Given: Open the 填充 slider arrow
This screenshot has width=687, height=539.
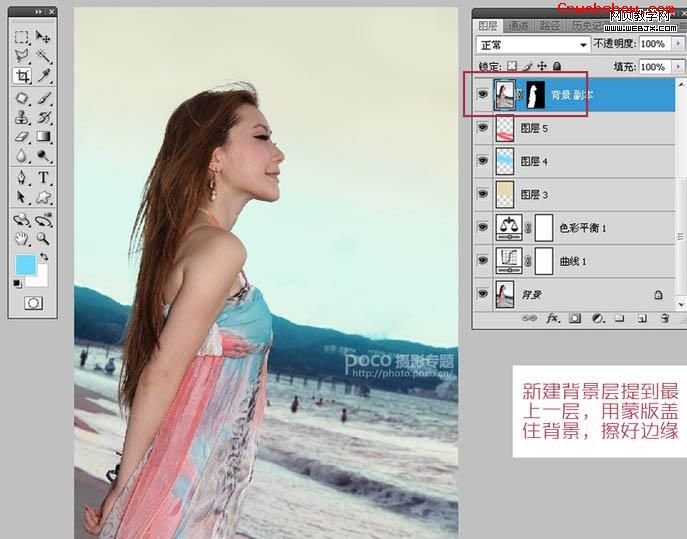Looking at the screenshot, I should click(x=678, y=67).
